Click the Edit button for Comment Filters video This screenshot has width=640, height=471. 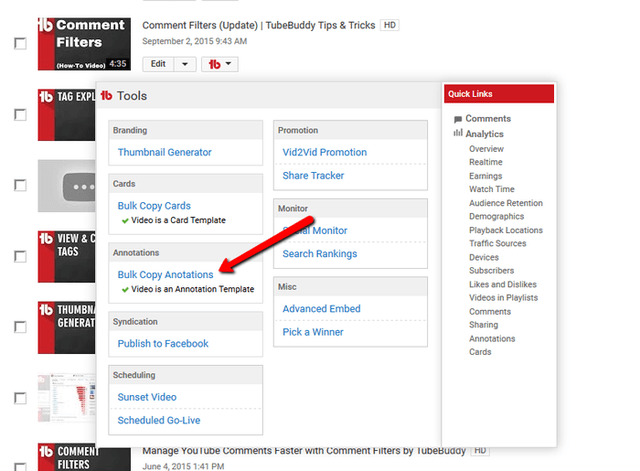coord(158,64)
